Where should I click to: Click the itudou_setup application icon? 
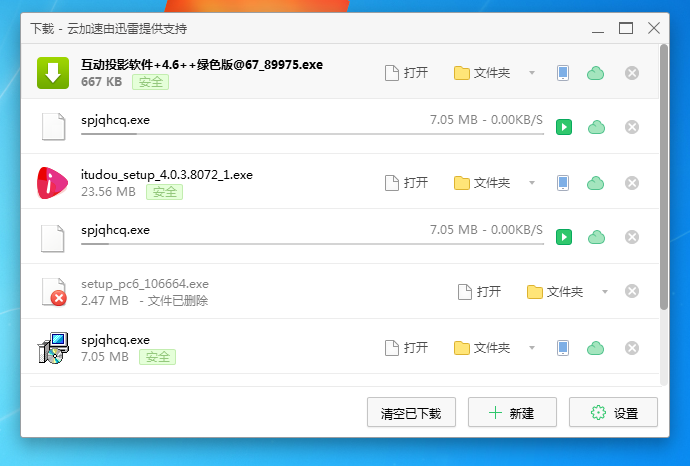pos(52,182)
